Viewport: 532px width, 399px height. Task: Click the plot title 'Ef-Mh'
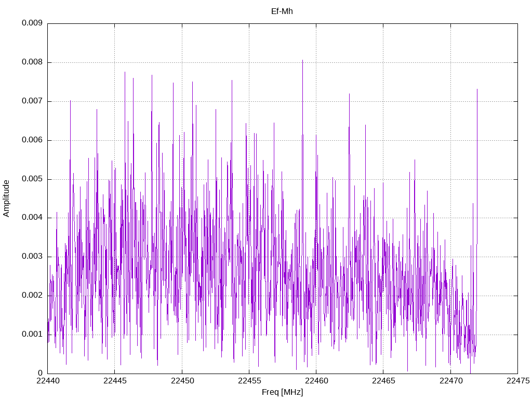click(282, 11)
